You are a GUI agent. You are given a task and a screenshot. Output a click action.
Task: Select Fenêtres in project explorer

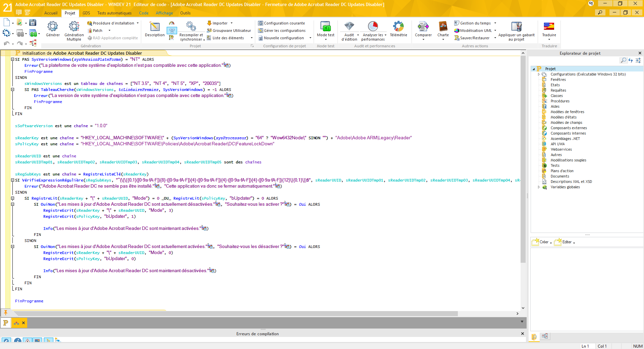pyautogui.click(x=558, y=80)
